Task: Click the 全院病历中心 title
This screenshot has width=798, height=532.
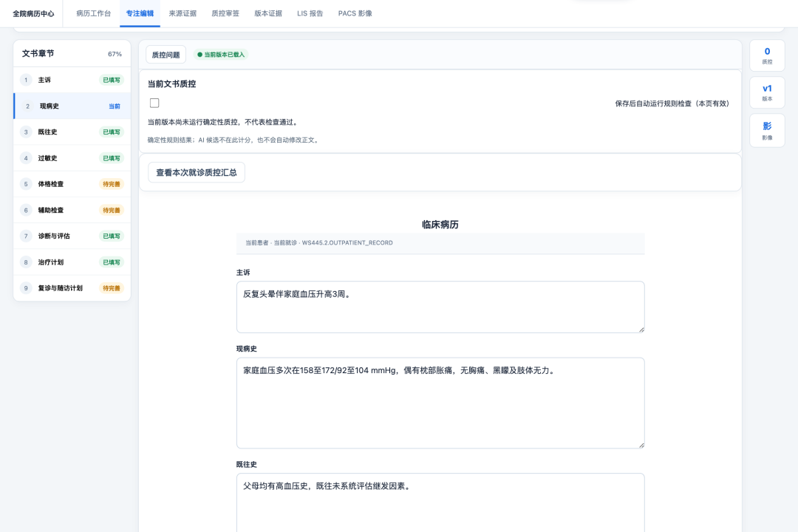Action: [x=33, y=14]
